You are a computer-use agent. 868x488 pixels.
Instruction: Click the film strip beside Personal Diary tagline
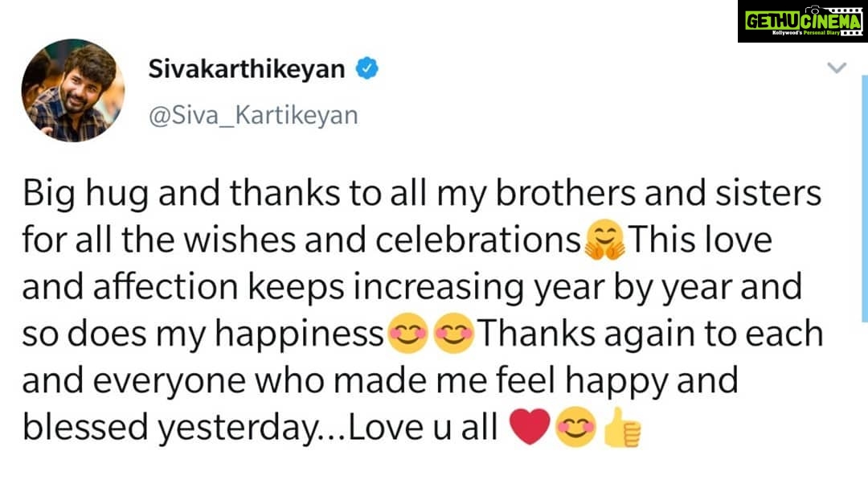[x=851, y=33]
